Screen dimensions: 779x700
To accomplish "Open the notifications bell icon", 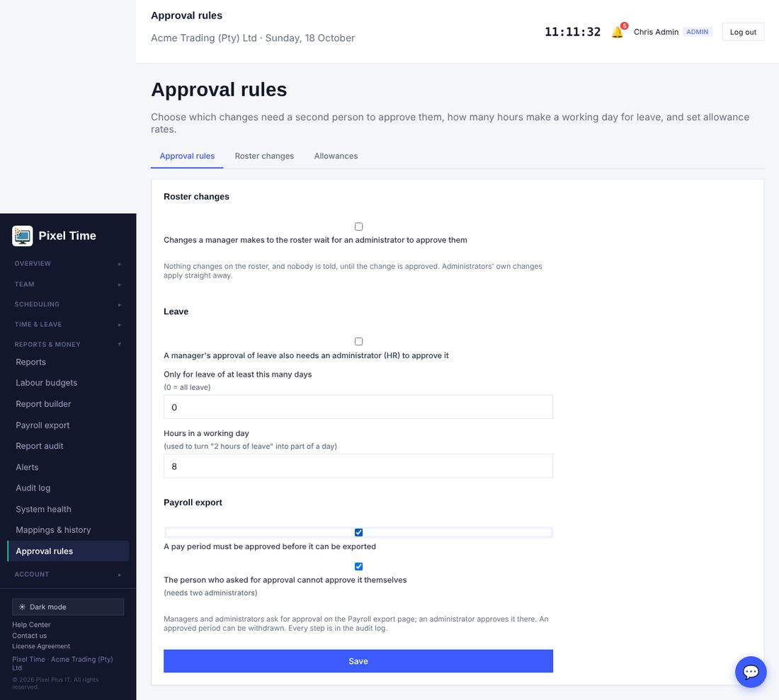I will [x=617, y=33].
